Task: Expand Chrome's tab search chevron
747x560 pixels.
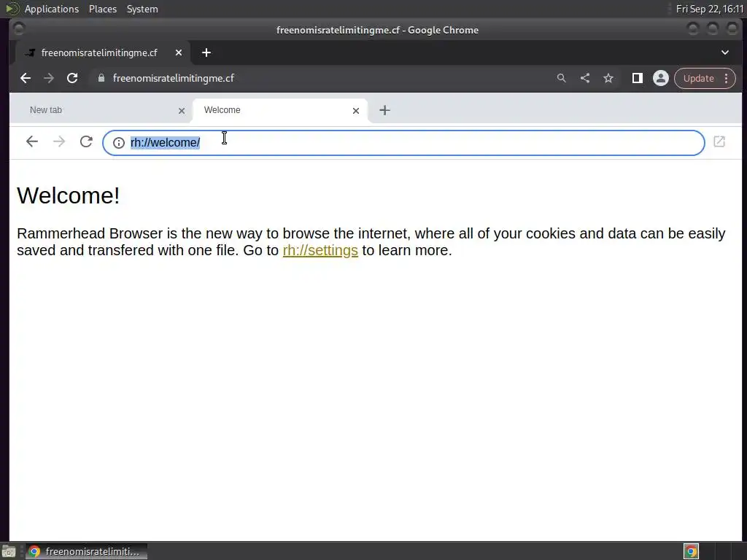Action: (x=724, y=52)
